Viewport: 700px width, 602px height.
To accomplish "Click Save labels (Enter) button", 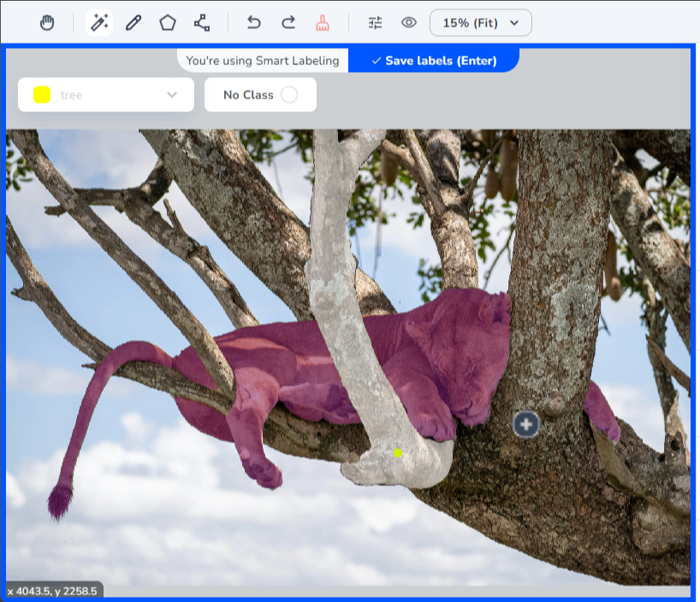I will (x=433, y=61).
